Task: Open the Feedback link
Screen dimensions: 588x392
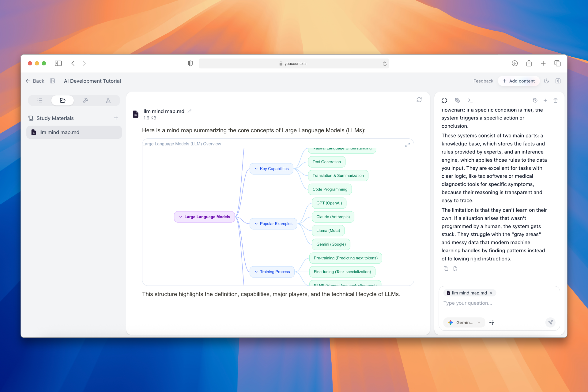Action: tap(483, 81)
